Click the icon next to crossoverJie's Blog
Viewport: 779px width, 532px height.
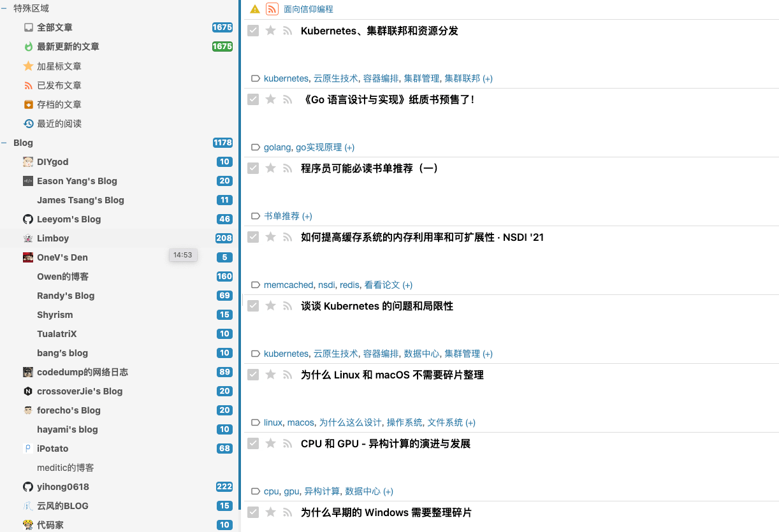pyautogui.click(x=28, y=391)
